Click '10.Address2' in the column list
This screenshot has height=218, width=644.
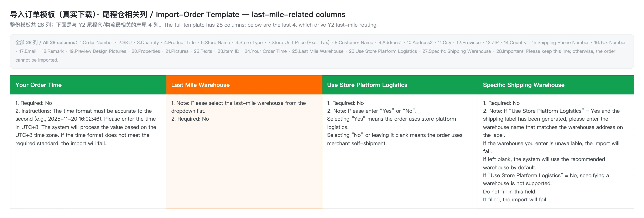point(420,42)
